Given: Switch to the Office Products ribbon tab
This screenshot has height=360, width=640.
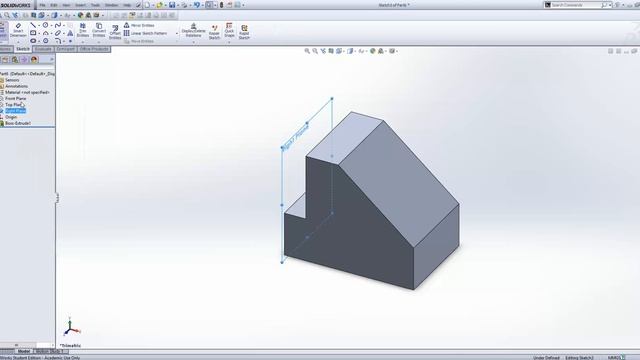Looking at the screenshot, I should pyautogui.click(x=94, y=49).
